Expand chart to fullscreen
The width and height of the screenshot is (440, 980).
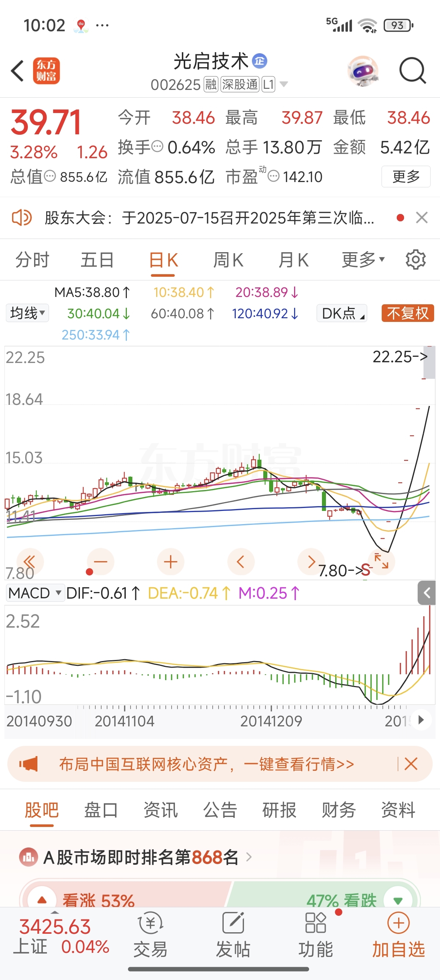pos(381,562)
